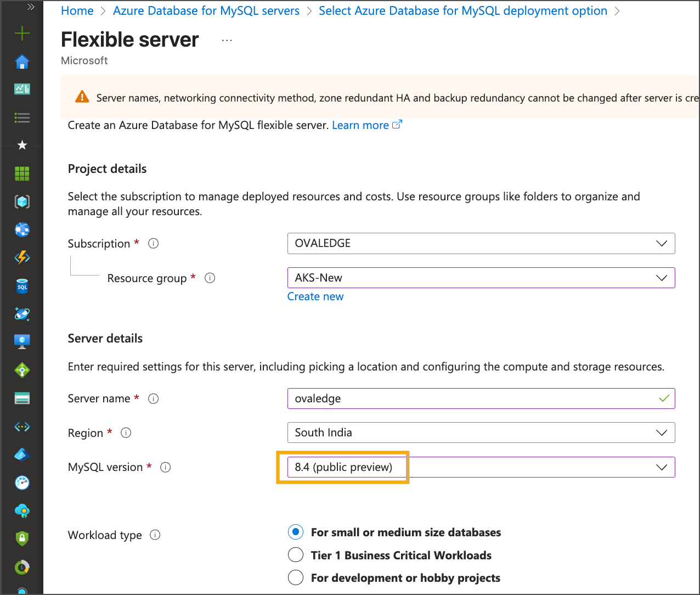Open Function App lightning bolt icon
Viewport: 700px width, 595px height.
[x=22, y=257]
